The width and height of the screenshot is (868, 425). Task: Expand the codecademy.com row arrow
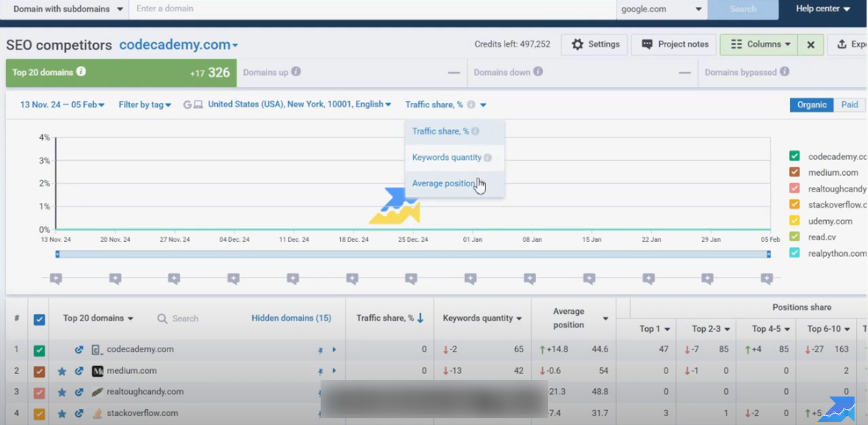334,350
